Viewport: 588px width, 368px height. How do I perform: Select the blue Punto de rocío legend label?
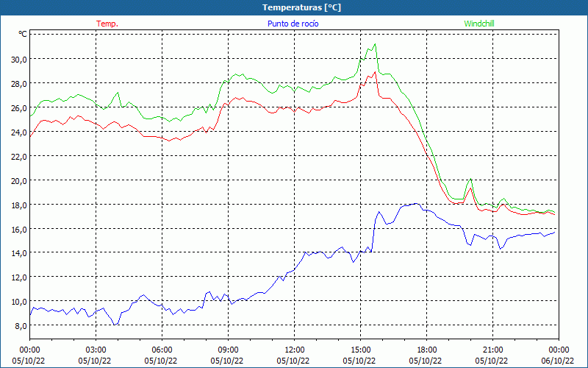pos(293,24)
